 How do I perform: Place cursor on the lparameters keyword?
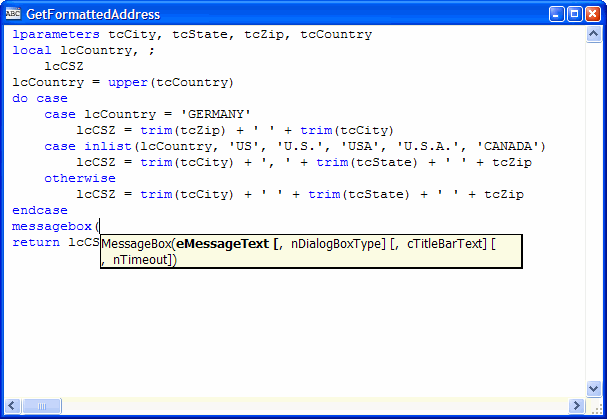55,34
